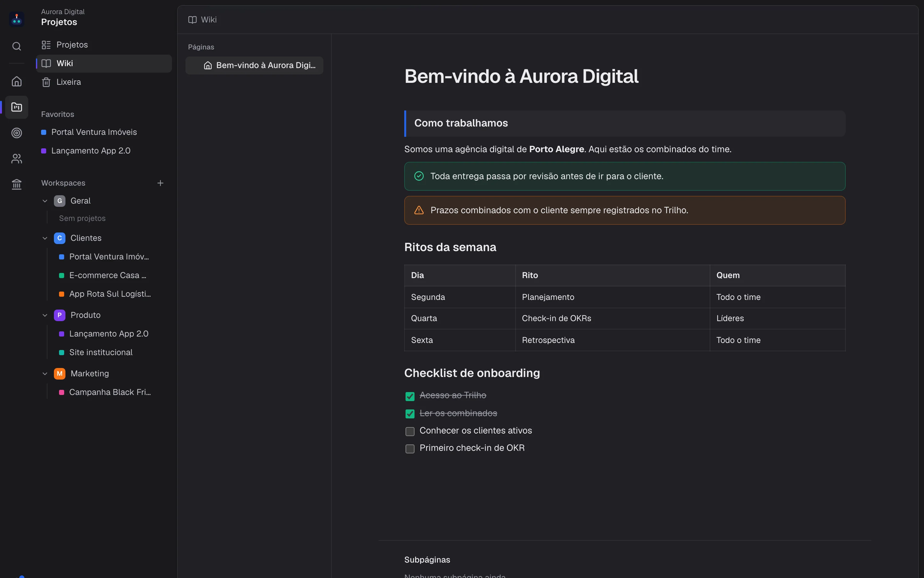Go to the Home icon in the rail
The width and height of the screenshot is (924, 578).
pos(16,82)
